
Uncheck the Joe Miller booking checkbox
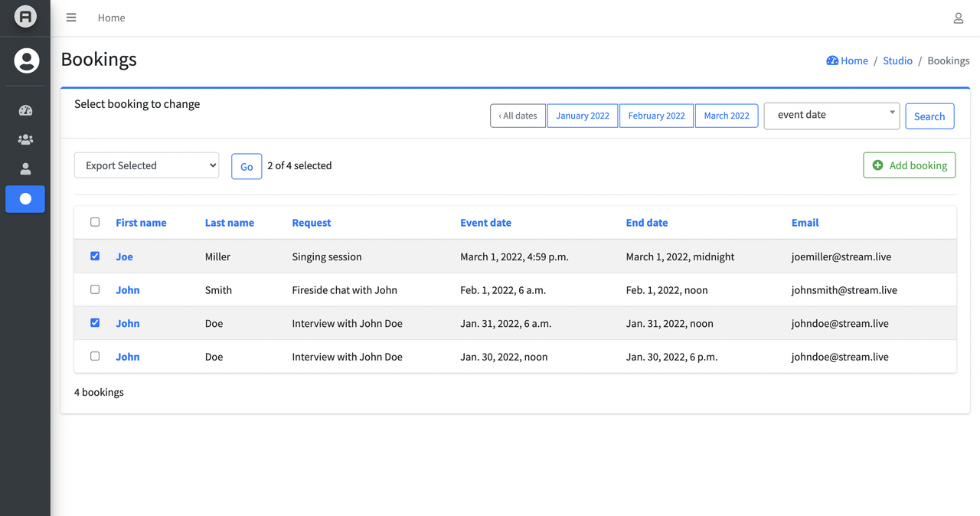[x=95, y=256]
